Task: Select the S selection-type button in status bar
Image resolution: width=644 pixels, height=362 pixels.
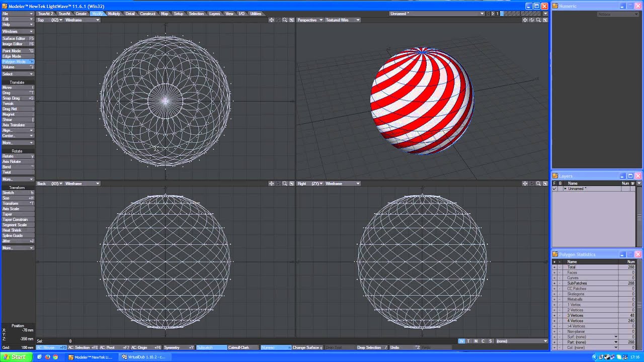Action: [491, 341]
